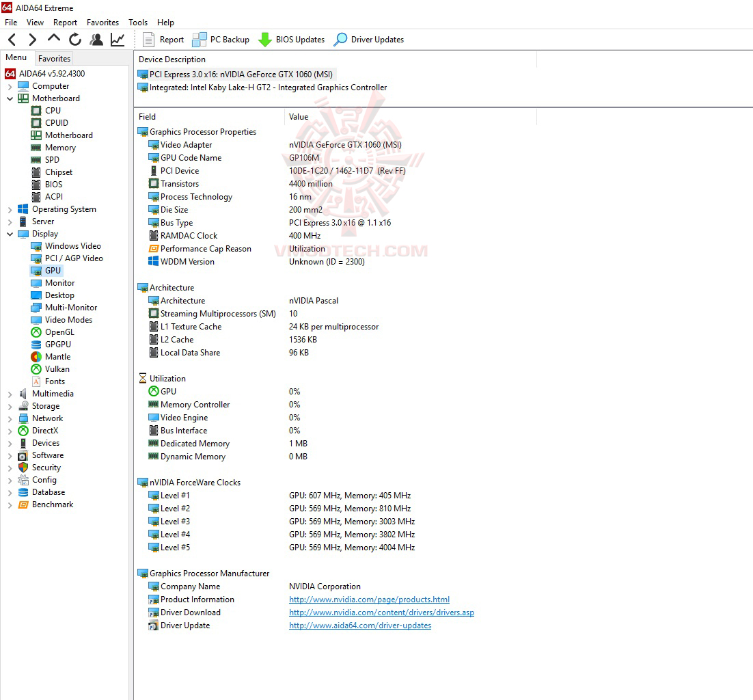Screen dimensions: 753x700
Task: Click the OpenGL icon in the tree
Action: point(36,332)
